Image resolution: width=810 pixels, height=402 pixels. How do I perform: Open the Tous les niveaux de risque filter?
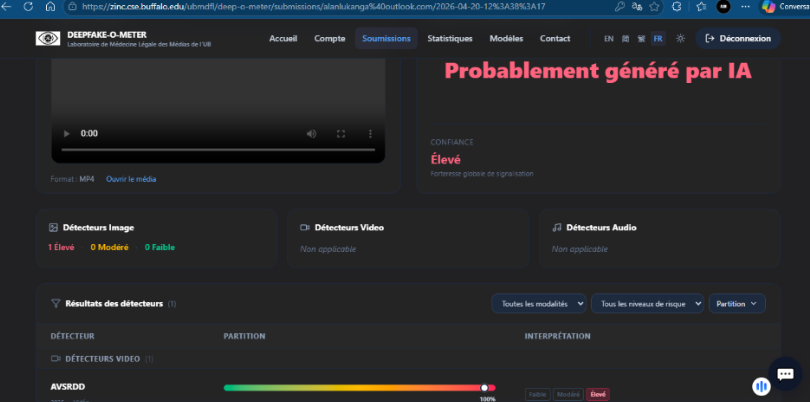point(646,303)
